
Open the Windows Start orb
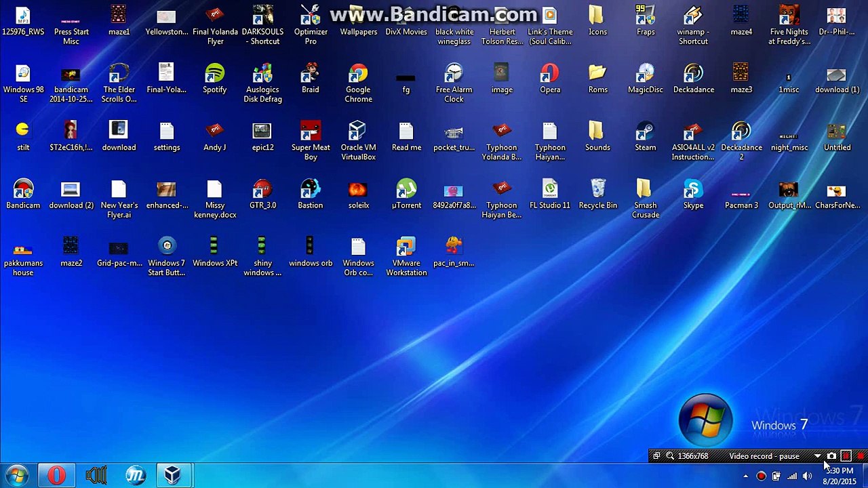(x=17, y=475)
